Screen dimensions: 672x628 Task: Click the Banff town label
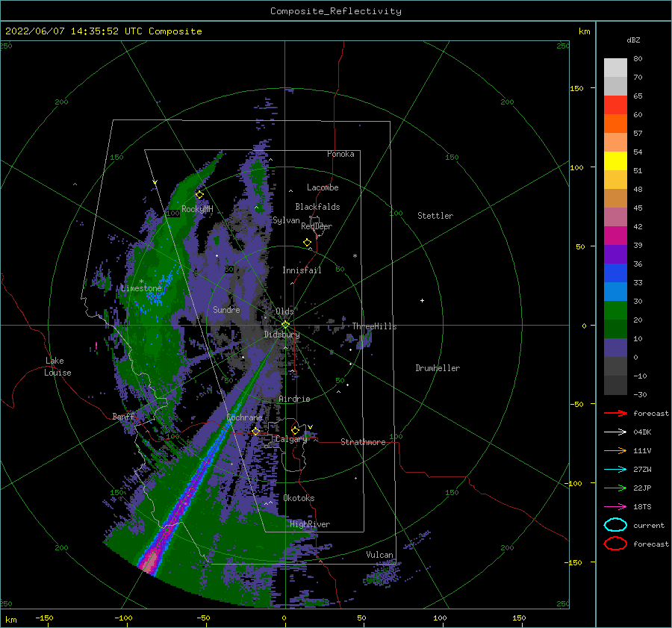(123, 416)
